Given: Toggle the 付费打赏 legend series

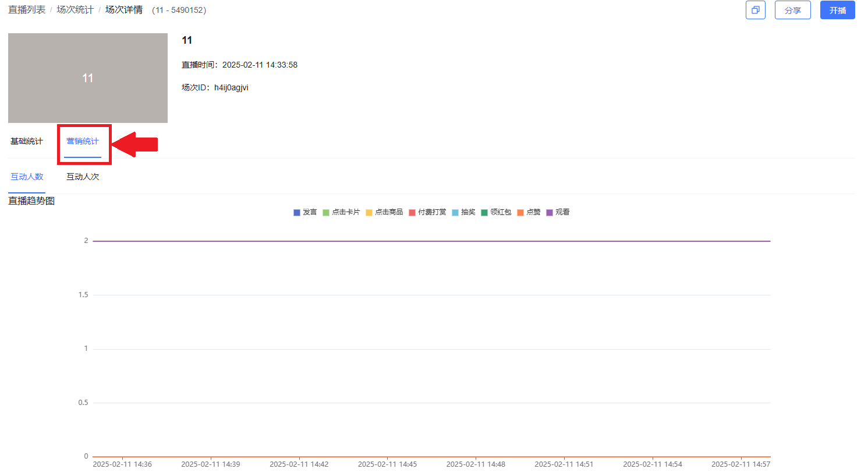Looking at the screenshot, I should click(427, 212).
